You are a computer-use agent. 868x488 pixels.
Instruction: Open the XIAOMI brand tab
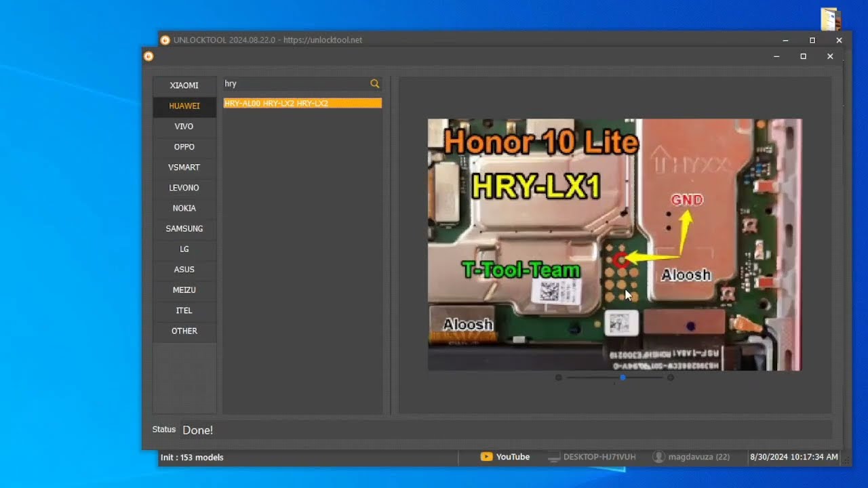click(x=184, y=85)
